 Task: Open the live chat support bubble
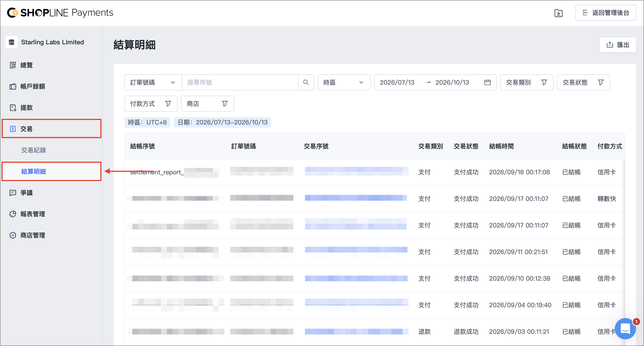tap(625, 329)
